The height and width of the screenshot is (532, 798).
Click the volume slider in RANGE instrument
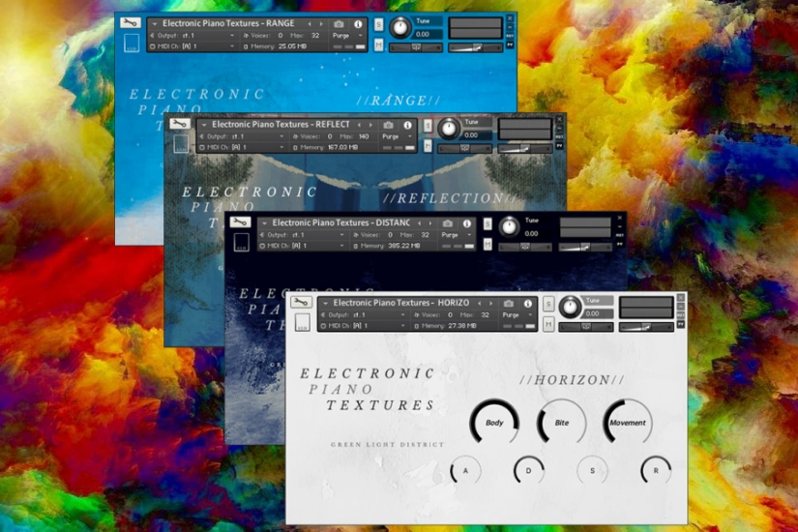(475, 47)
